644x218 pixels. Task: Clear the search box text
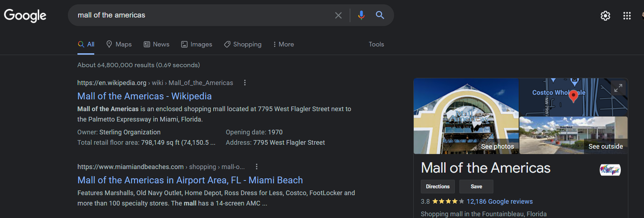pos(338,15)
